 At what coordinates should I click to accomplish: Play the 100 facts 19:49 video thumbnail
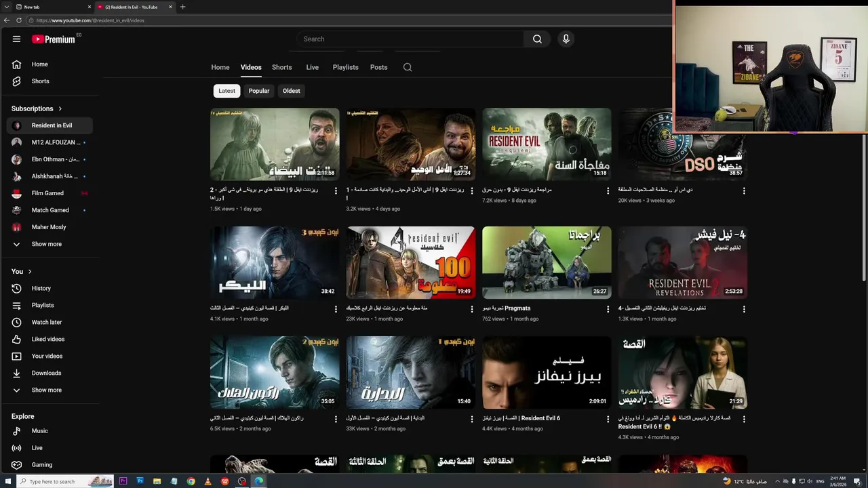click(x=410, y=262)
